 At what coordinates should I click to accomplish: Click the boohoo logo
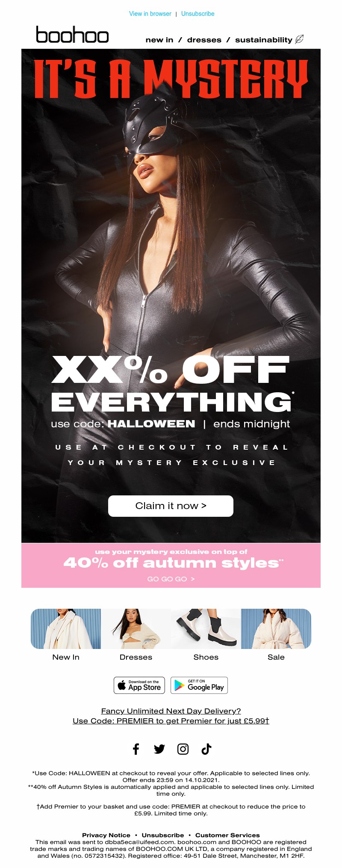click(72, 35)
